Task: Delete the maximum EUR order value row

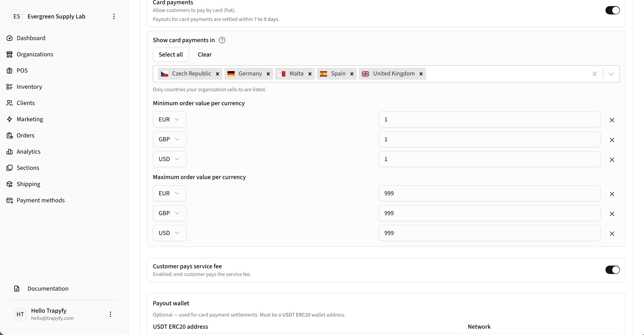Action: coord(612,194)
